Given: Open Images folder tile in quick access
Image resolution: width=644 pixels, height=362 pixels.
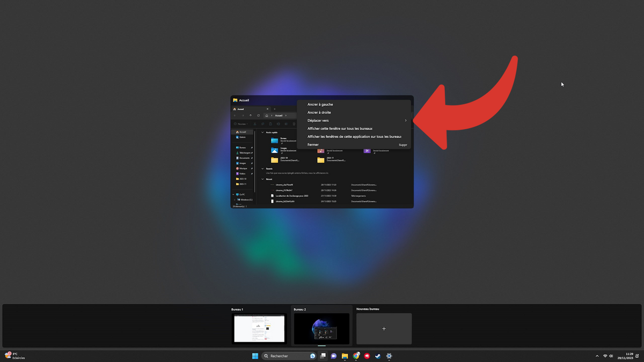Looking at the screenshot, I should 283,150.
